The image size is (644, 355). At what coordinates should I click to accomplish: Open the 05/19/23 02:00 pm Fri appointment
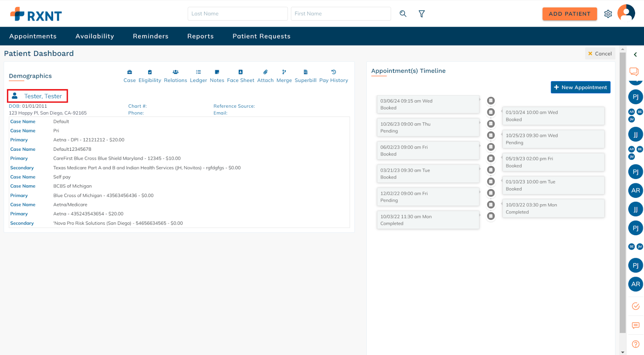click(x=553, y=162)
